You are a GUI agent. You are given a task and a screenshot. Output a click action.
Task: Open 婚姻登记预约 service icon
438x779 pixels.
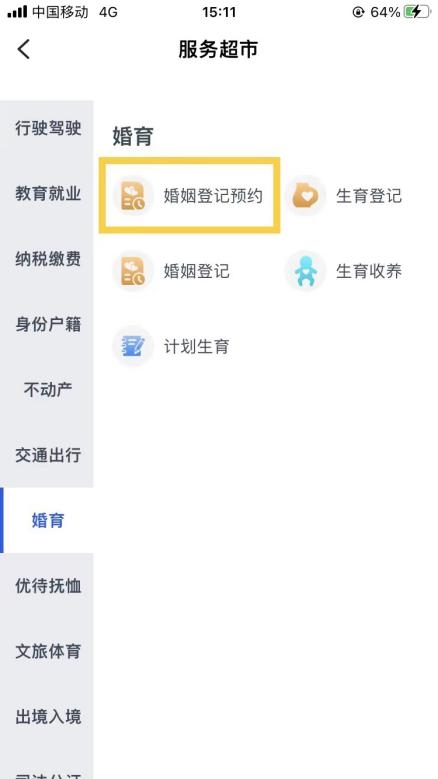pyautogui.click(x=133, y=196)
